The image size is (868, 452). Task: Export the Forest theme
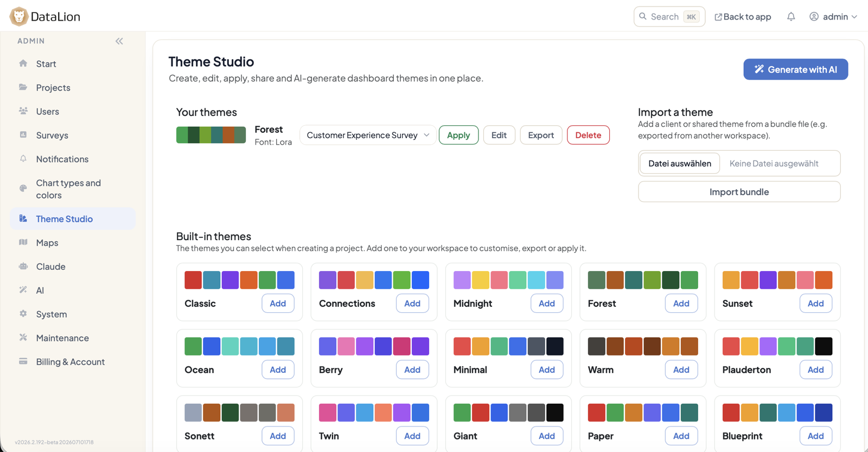click(x=541, y=135)
